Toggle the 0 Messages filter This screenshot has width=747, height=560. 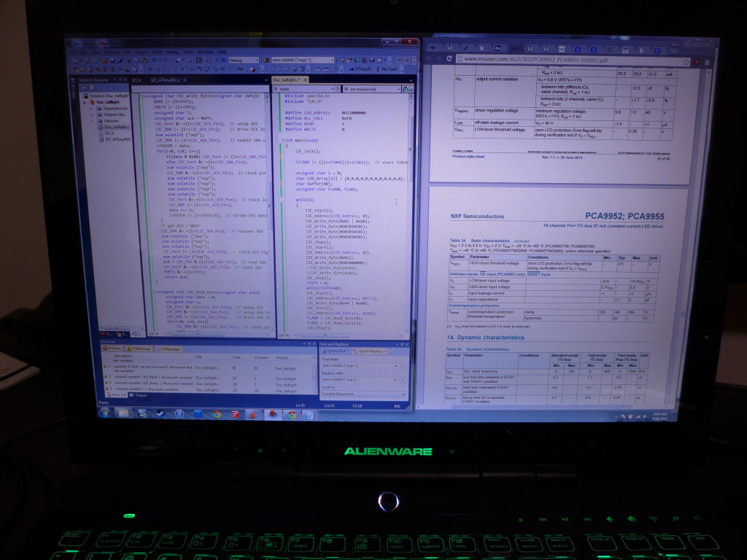coord(169,349)
